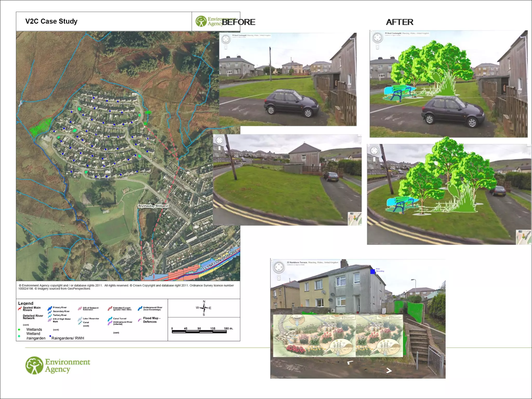Click pan compass in Hartshorn Terrace street view
This screenshot has height=399, width=532.
[279, 267]
